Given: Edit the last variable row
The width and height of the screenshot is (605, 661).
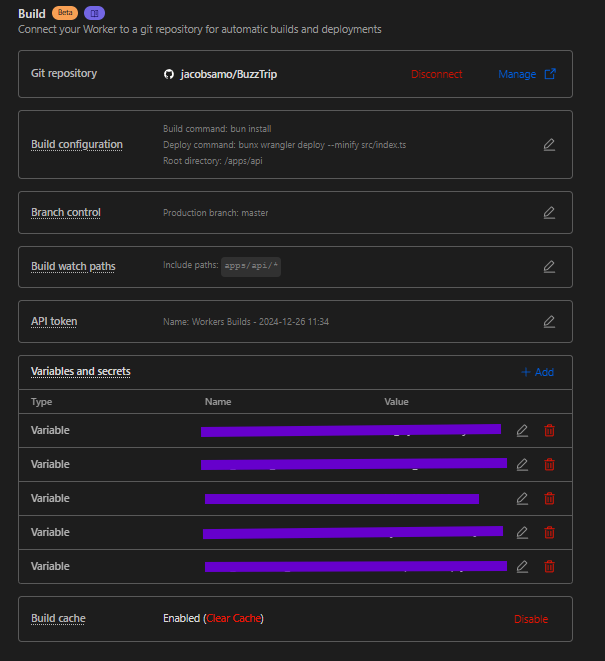Looking at the screenshot, I should coord(522,566).
